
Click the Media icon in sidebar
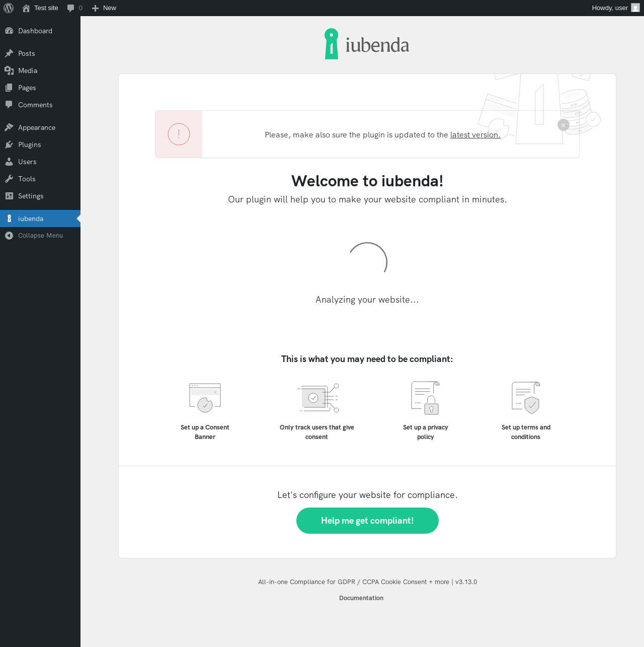(x=9, y=70)
